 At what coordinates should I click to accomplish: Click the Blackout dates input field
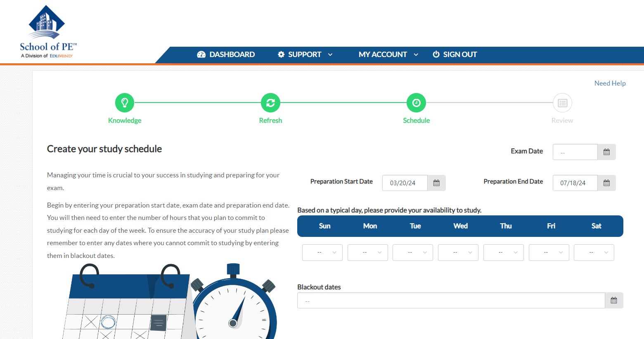coord(451,301)
